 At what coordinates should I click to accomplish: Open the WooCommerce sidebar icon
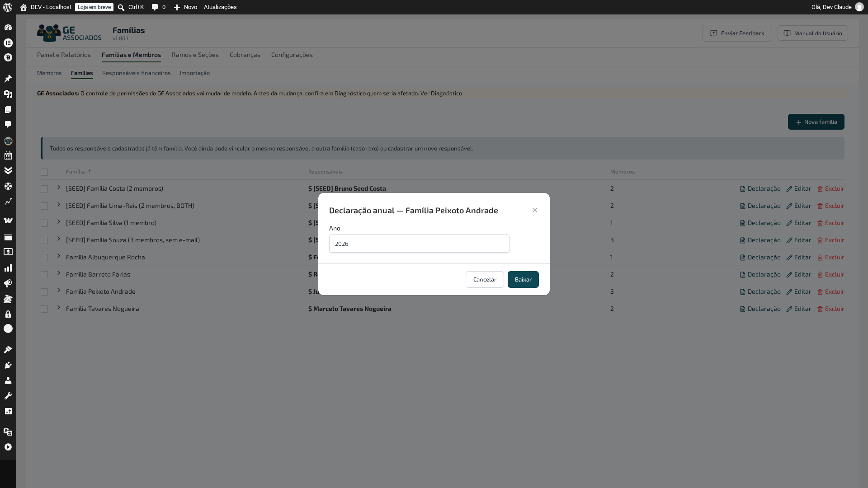pos(8,221)
